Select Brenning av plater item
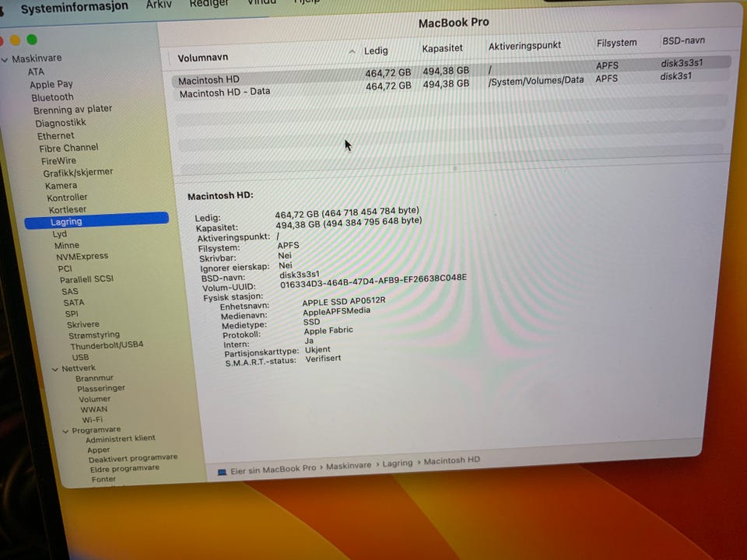The width and height of the screenshot is (747, 560). [72, 110]
